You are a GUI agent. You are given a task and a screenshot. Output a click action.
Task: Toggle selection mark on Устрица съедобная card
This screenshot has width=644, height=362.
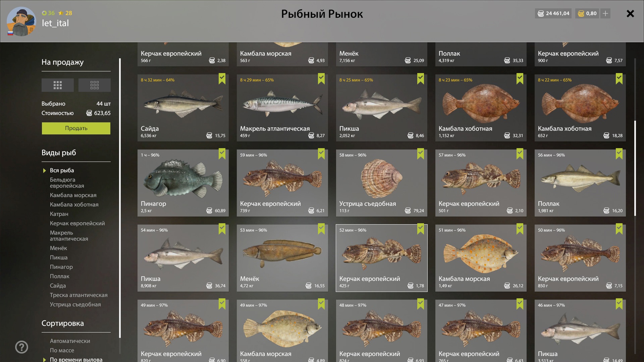pos(421,154)
